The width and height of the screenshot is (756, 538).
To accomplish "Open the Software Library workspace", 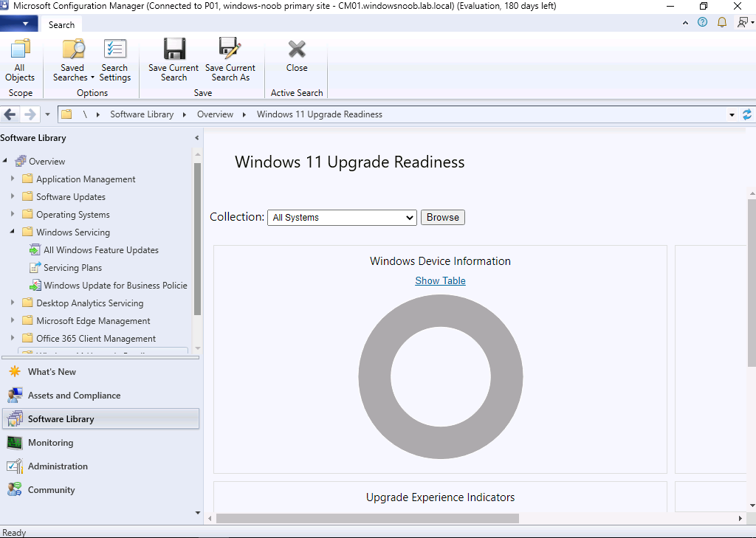I will tap(100, 419).
